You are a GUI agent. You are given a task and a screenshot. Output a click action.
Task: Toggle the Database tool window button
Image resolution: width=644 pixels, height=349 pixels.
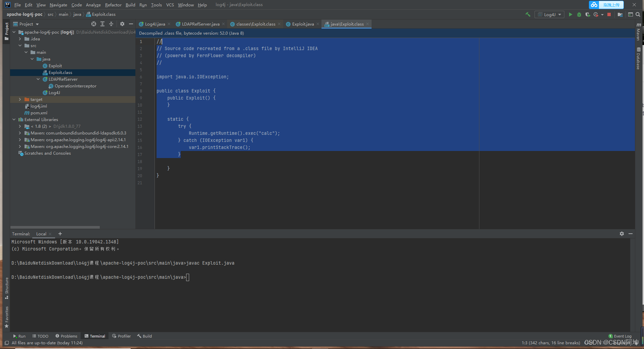pos(638,59)
